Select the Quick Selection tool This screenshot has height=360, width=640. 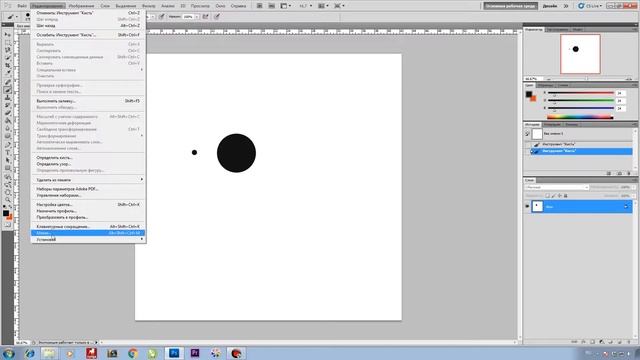(x=8, y=58)
